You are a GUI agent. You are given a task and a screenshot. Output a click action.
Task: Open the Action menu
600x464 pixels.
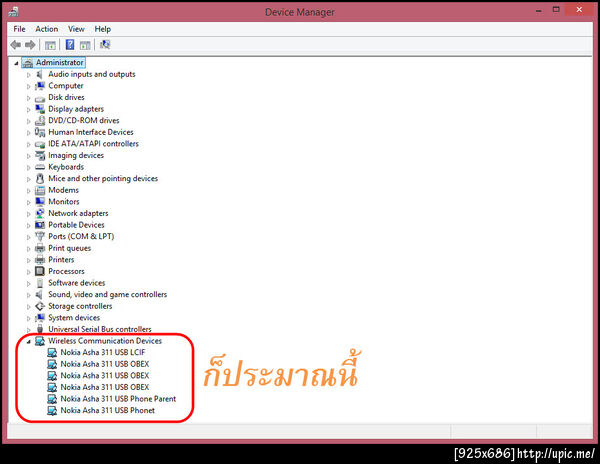pos(47,29)
